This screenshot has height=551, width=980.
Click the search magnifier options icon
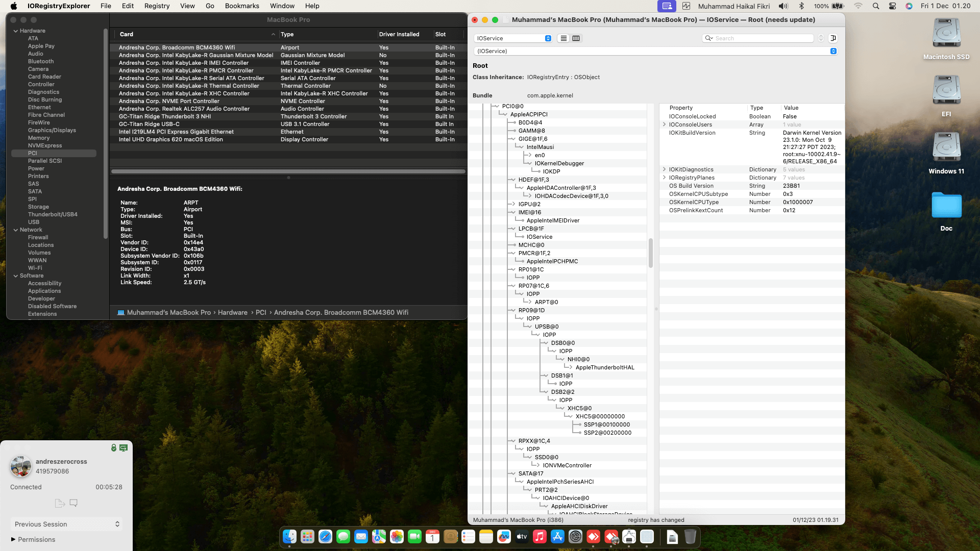click(x=708, y=38)
